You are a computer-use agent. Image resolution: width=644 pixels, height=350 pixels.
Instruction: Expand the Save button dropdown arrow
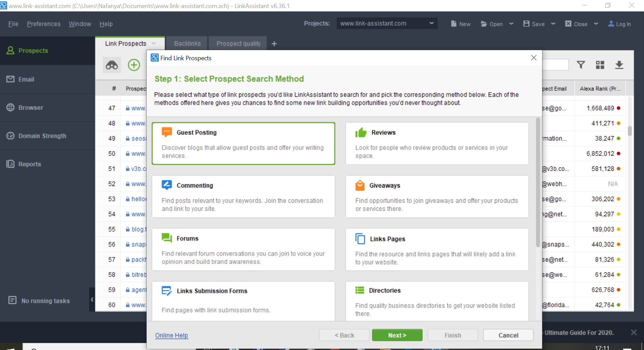click(553, 24)
